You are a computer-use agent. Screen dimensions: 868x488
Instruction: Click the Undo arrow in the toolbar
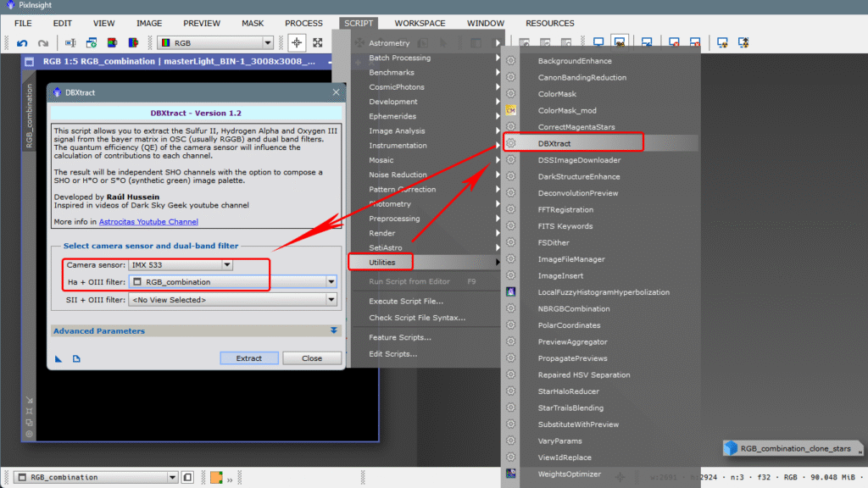pyautogui.click(x=22, y=42)
